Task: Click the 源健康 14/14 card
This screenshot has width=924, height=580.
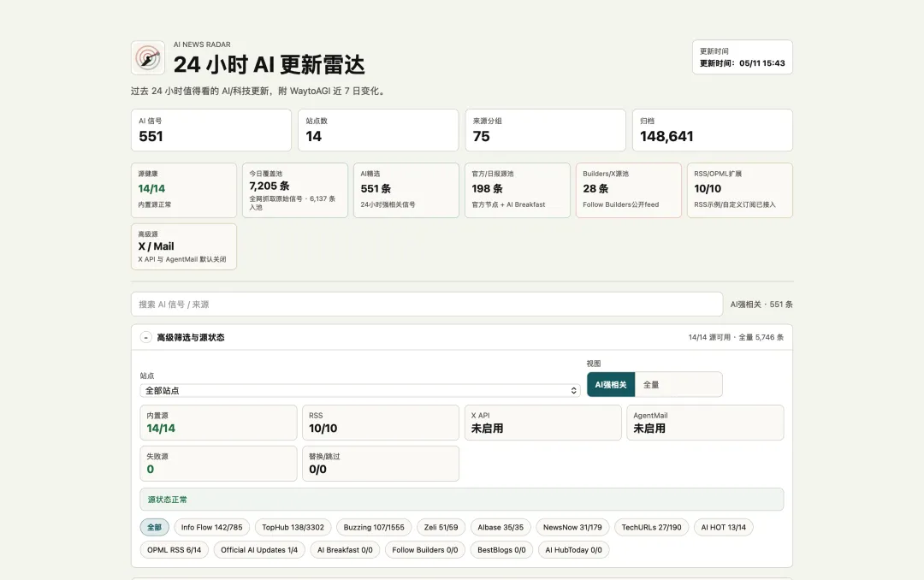Action: (184, 191)
